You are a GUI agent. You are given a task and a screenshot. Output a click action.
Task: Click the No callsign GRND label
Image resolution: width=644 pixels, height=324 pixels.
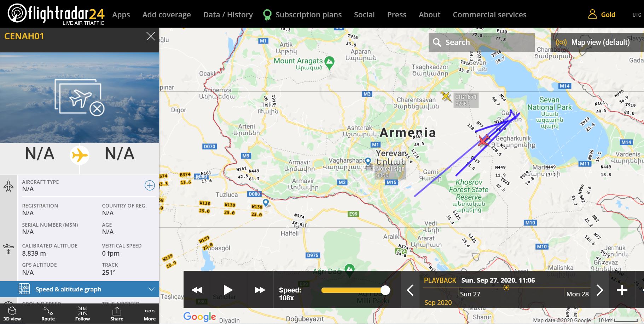(390, 172)
